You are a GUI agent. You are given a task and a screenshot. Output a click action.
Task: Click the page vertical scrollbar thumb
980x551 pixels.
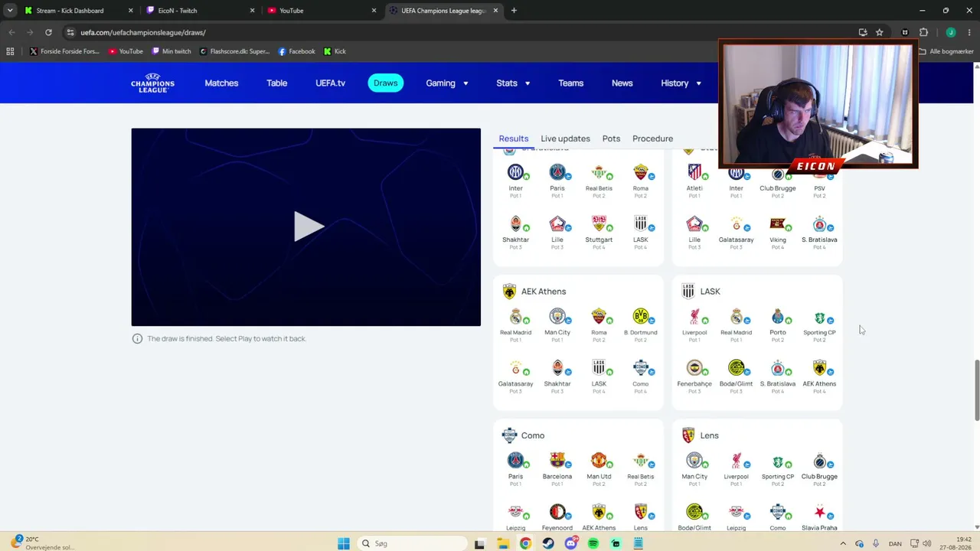pos(977,390)
